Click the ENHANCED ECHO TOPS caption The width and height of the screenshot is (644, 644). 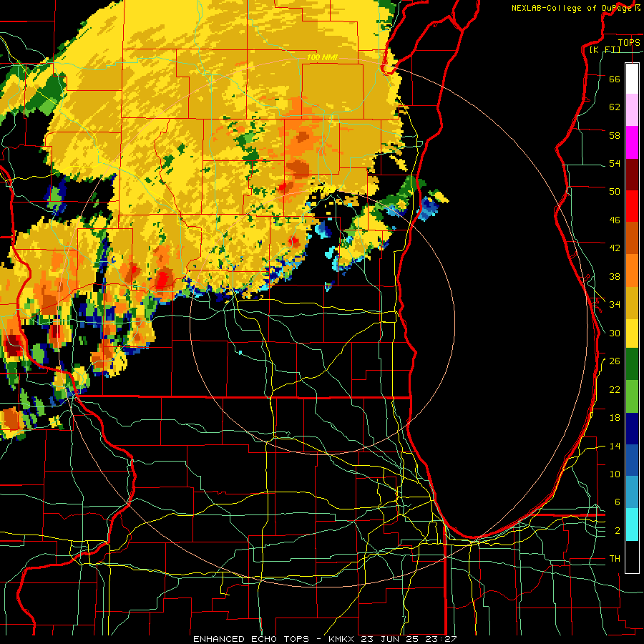(x=251, y=639)
